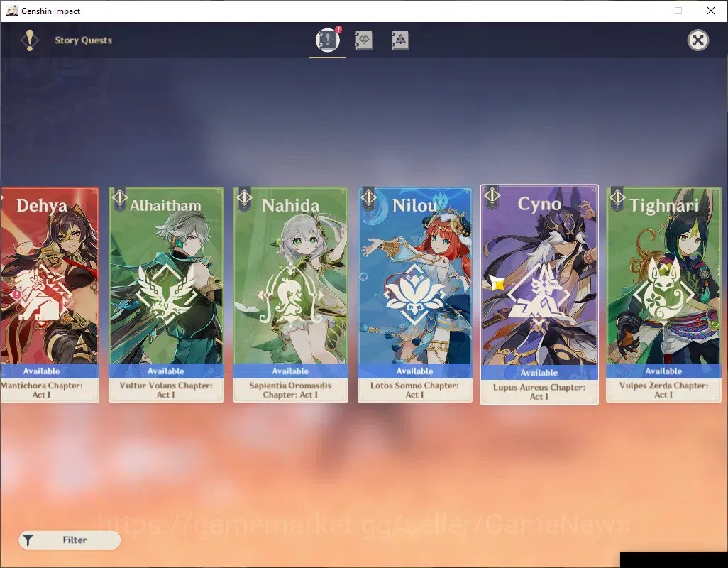Image resolution: width=728 pixels, height=568 pixels.
Task: Click Nilou card's quest badge icon
Action: [369, 198]
